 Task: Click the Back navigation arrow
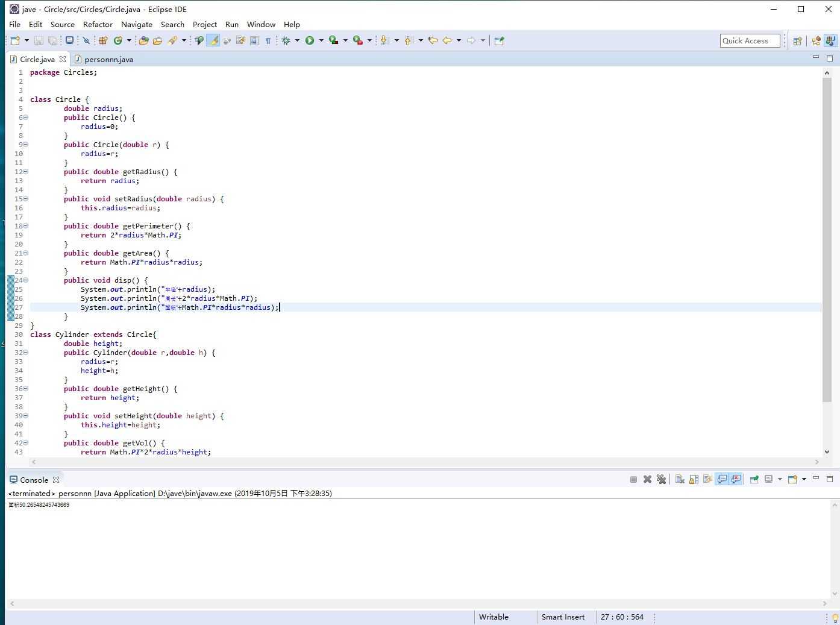(x=447, y=40)
